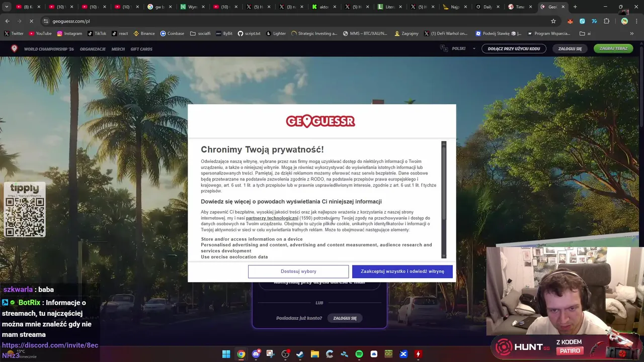Viewport: 644px width, 362px height.
Task: Open Discord from the taskbar
Action: [256, 354]
